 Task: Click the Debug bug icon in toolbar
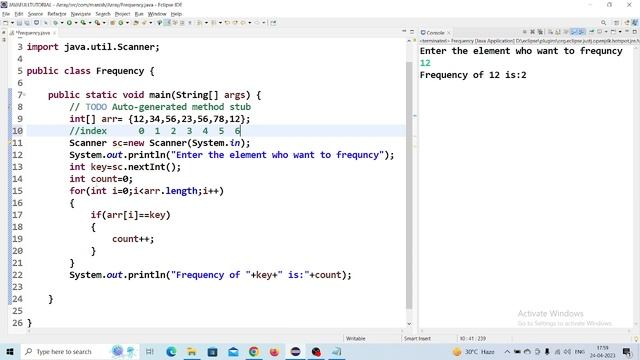coord(56,23)
